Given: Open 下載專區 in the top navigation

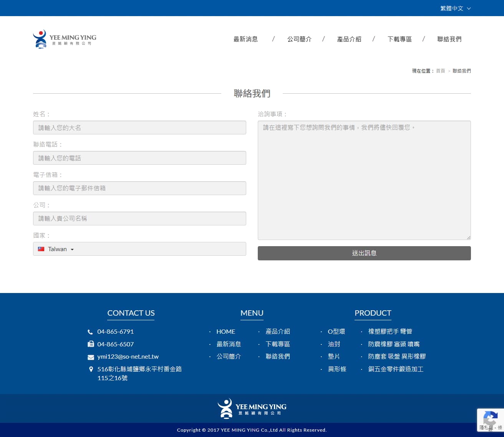Looking at the screenshot, I should (400, 39).
